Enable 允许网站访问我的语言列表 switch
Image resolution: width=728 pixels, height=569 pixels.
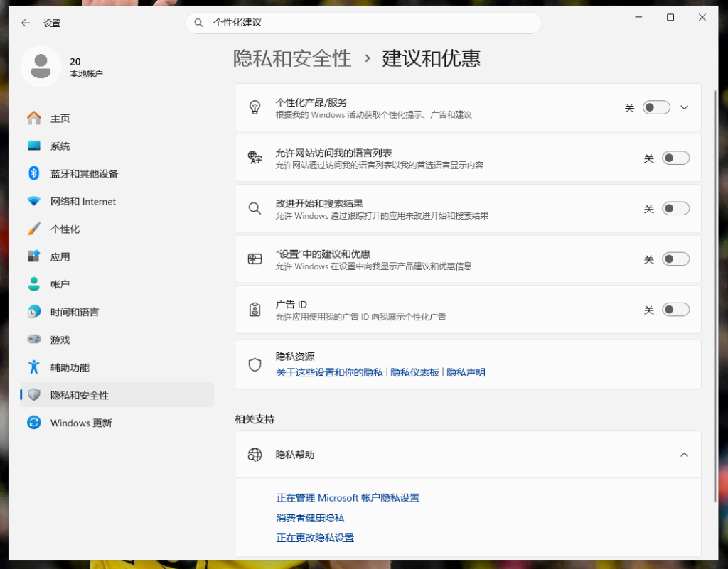pos(676,158)
